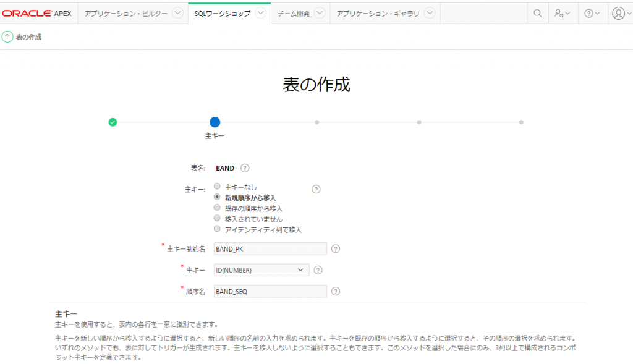Select 既存の順序から移入 radio option
633x364 pixels.
217,208
